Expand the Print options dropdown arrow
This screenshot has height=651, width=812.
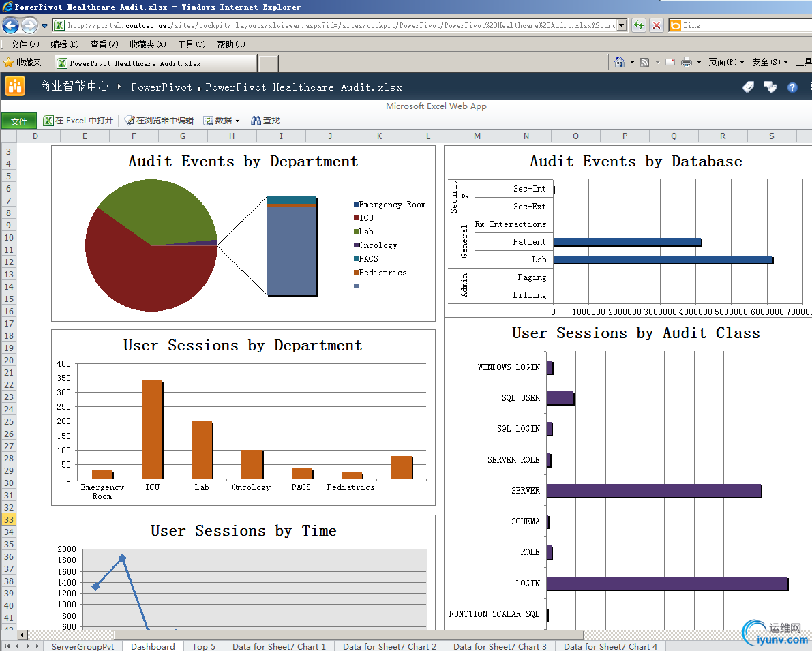pyautogui.click(x=699, y=63)
